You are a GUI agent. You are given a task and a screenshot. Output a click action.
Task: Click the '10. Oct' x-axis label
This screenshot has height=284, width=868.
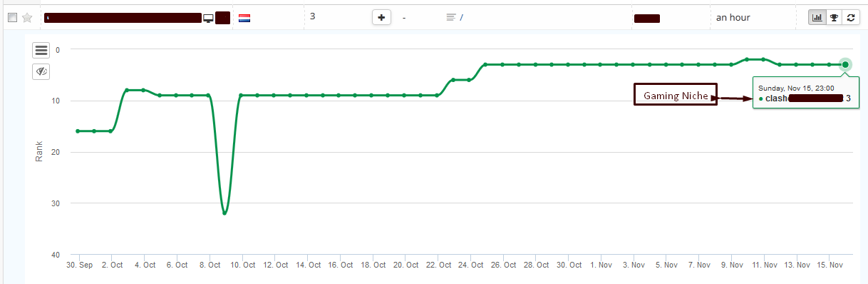pos(242,265)
